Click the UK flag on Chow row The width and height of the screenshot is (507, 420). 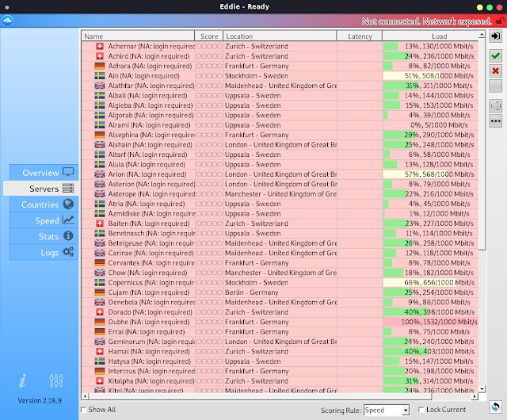[100, 273]
